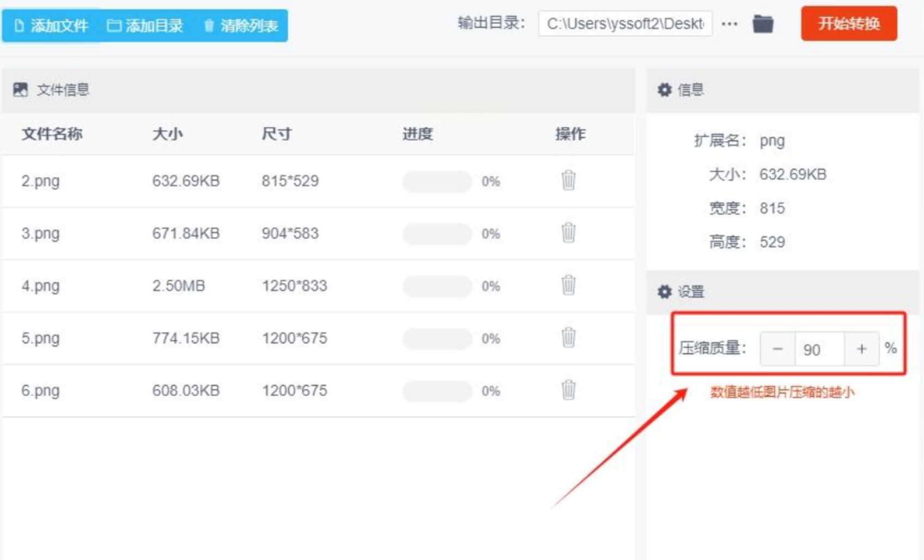Browse output path with three-dots button
This screenshot has width=924, height=560.
[x=730, y=24]
